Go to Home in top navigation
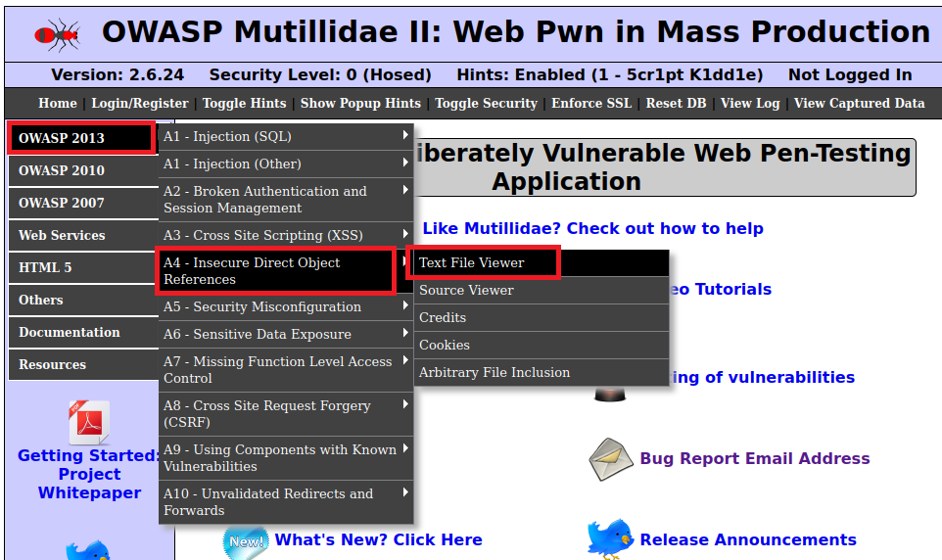Image resolution: width=942 pixels, height=560 pixels. (58, 104)
